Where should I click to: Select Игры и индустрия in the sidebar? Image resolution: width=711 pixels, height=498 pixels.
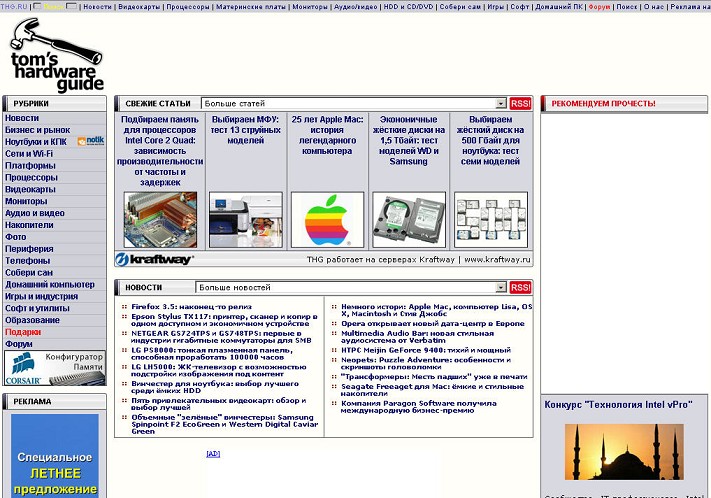pyautogui.click(x=42, y=296)
